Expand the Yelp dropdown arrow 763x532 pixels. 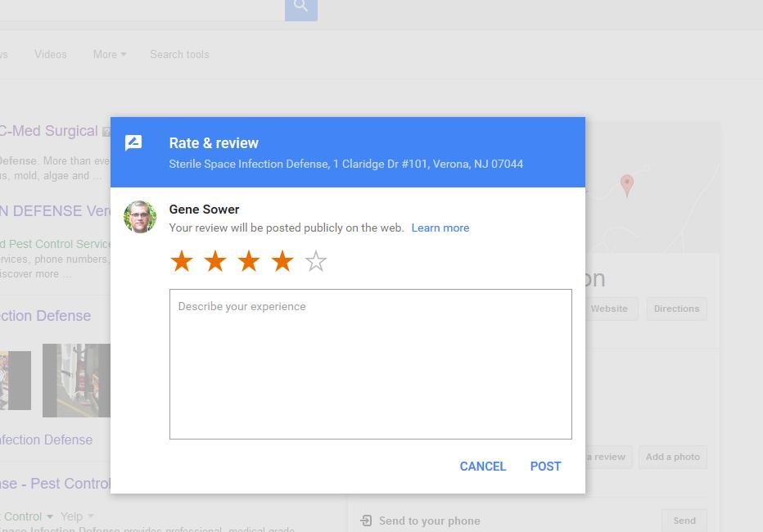point(91,516)
